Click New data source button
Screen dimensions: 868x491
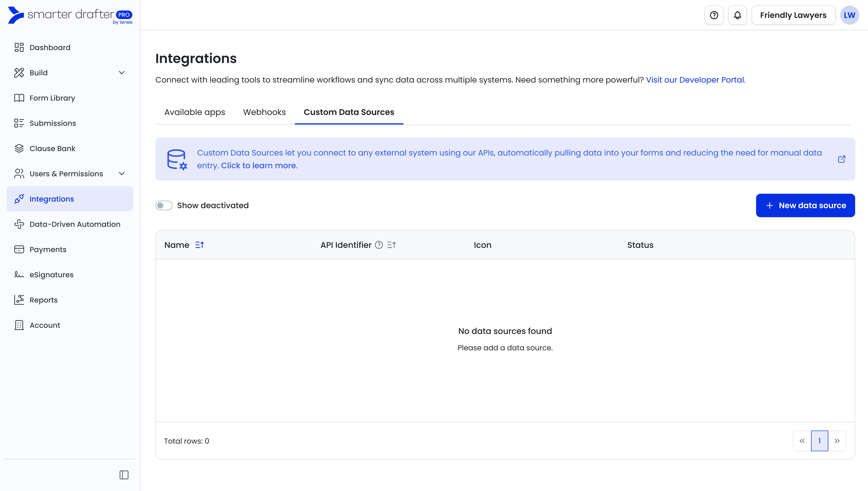pyautogui.click(x=805, y=205)
